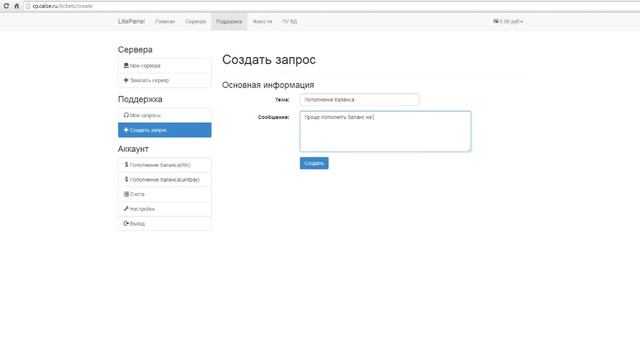Open the LitePanel brand link
The height and width of the screenshot is (360, 640).
click(x=131, y=21)
